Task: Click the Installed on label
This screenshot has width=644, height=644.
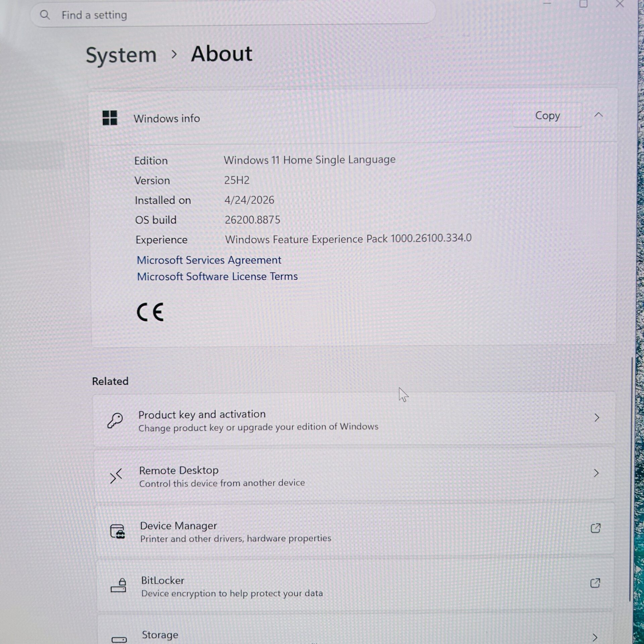Action: 163,200
